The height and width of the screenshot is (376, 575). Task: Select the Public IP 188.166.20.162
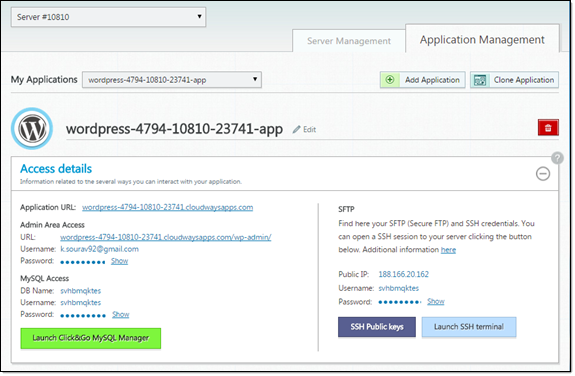click(403, 274)
